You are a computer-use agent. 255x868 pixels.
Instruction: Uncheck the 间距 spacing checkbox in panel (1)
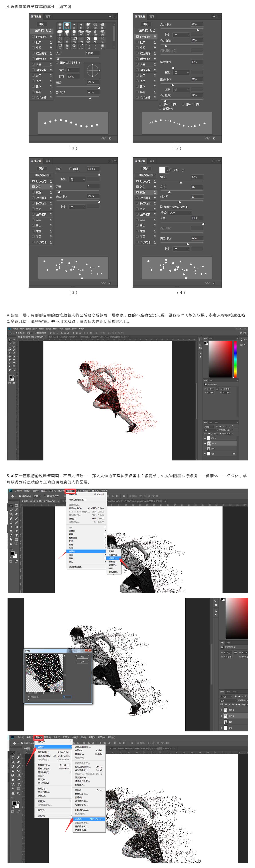(57, 92)
